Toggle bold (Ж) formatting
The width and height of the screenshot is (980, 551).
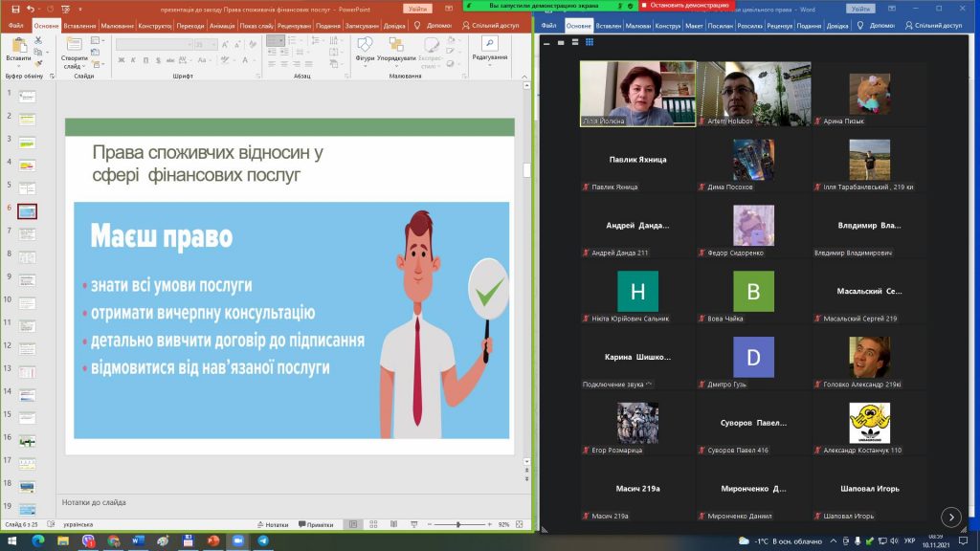pos(122,60)
